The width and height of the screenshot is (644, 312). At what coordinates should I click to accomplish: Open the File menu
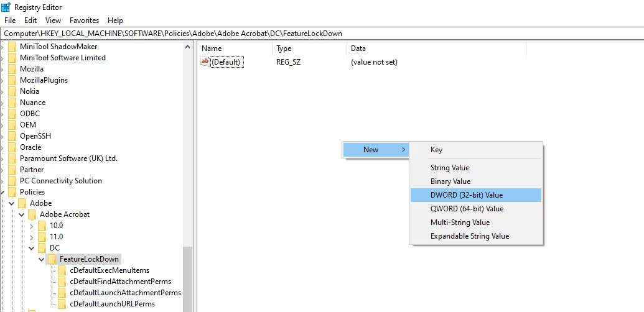tap(10, 21)
